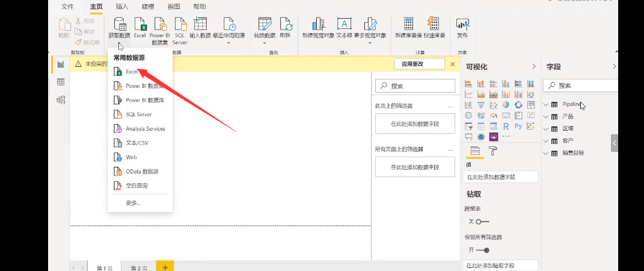644x271 pixels.
Task: Open the Format (paint roller) tab
Action: tap(492, 151)
